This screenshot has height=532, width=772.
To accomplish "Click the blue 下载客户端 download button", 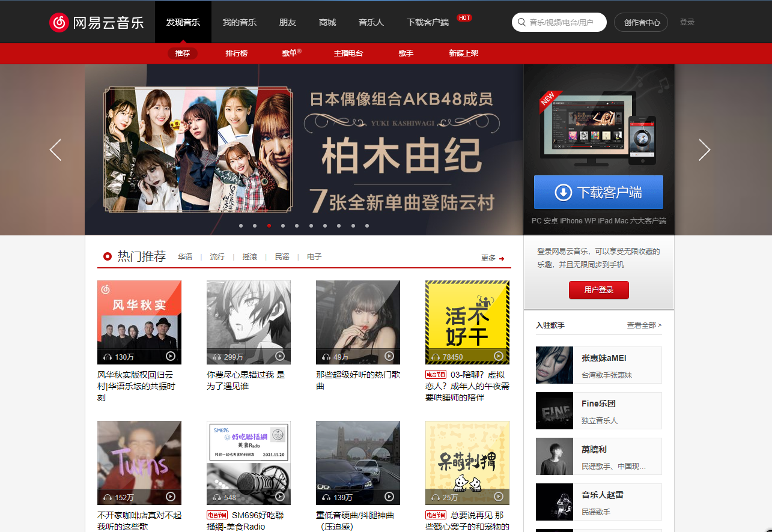I will [x=598, y=192].
